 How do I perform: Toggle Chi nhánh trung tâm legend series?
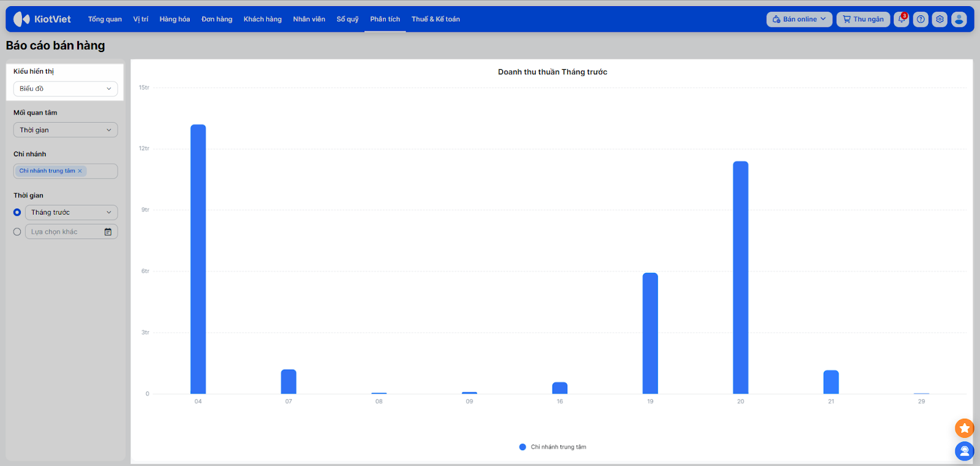point(552,447)
